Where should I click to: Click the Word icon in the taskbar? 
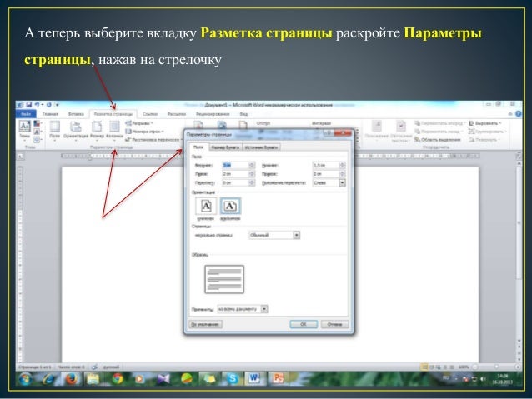pyautogui.click(x=254, y=379)
